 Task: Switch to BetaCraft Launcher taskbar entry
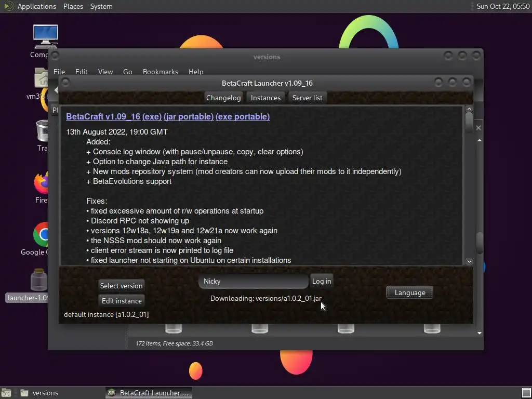pyautogui.click(x=149, y=393)
